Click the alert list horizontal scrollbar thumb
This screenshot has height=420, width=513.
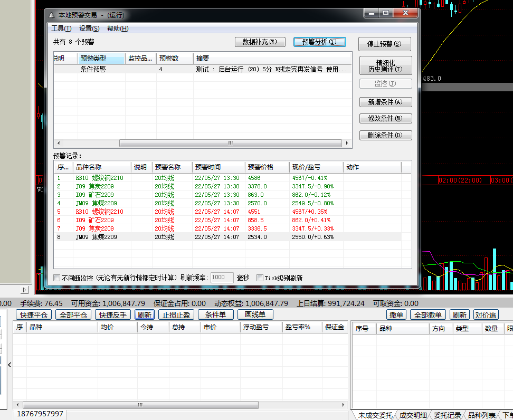pyautogui.click(x=231, y=144)
